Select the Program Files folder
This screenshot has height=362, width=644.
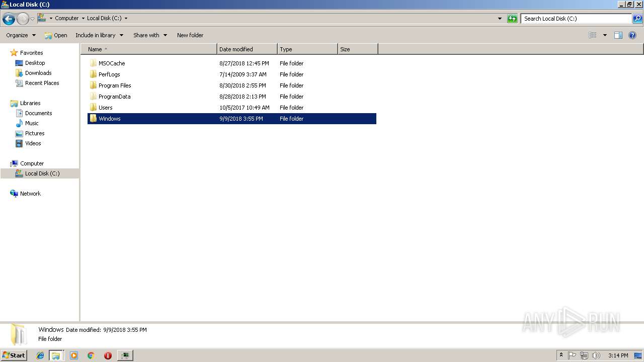[x=114, y=85]
